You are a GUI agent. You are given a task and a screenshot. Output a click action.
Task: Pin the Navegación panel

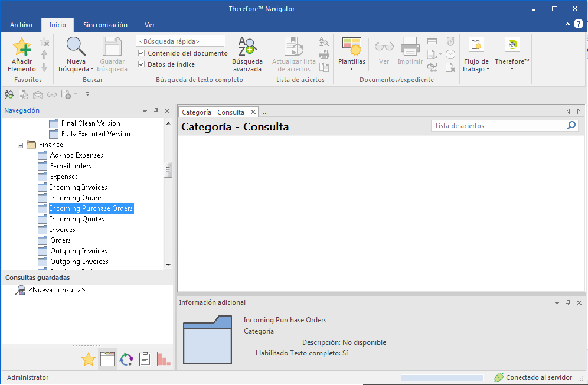(x=156, y=110)
